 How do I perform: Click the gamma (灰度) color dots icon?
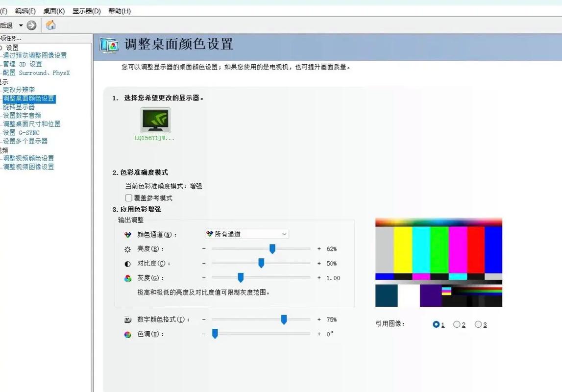pyautogui.click(x=126, y=278)
